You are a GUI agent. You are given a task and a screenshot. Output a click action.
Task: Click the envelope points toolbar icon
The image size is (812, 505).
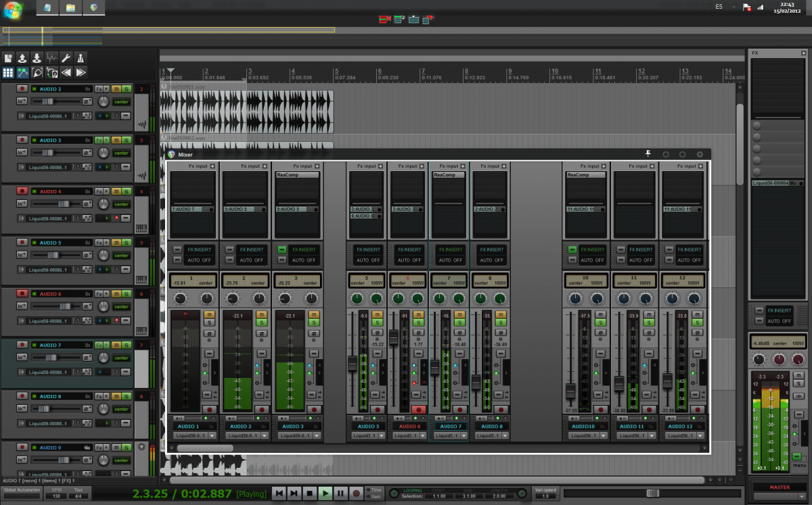point(23,72)
